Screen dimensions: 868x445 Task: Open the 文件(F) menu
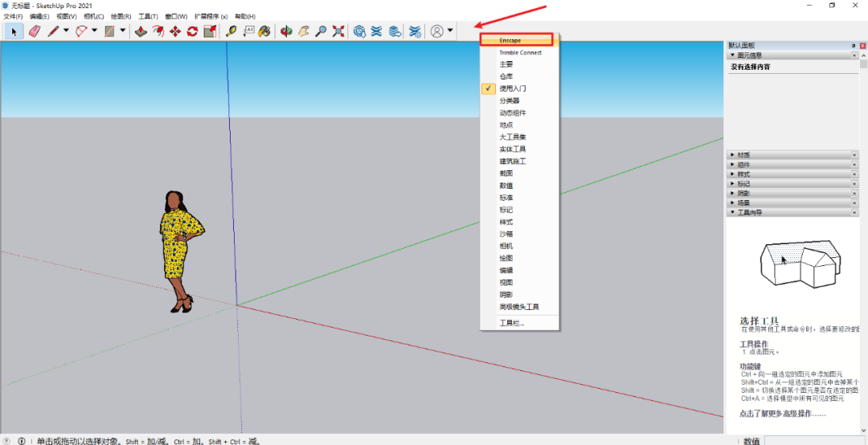pyautogui.click(x=13, y=16)
